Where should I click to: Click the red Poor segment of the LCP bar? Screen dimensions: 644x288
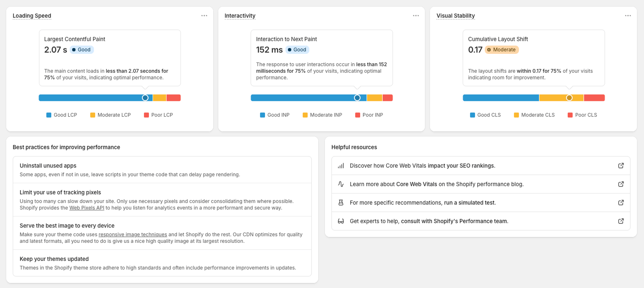click(174, 98)
